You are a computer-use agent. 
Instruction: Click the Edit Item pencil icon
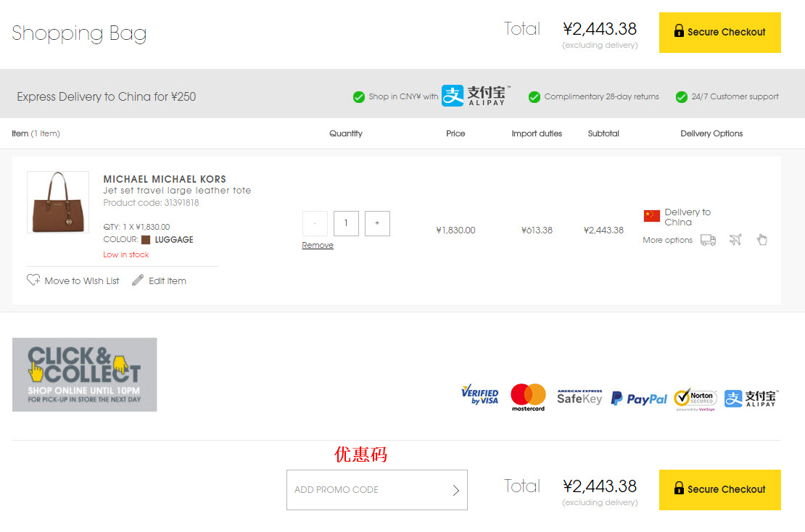click(138, 280)
